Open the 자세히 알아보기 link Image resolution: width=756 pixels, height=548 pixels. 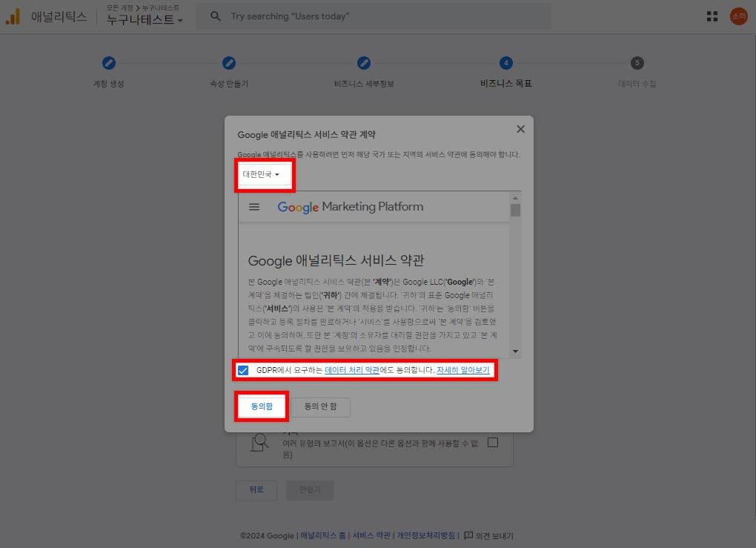point(462,371)
